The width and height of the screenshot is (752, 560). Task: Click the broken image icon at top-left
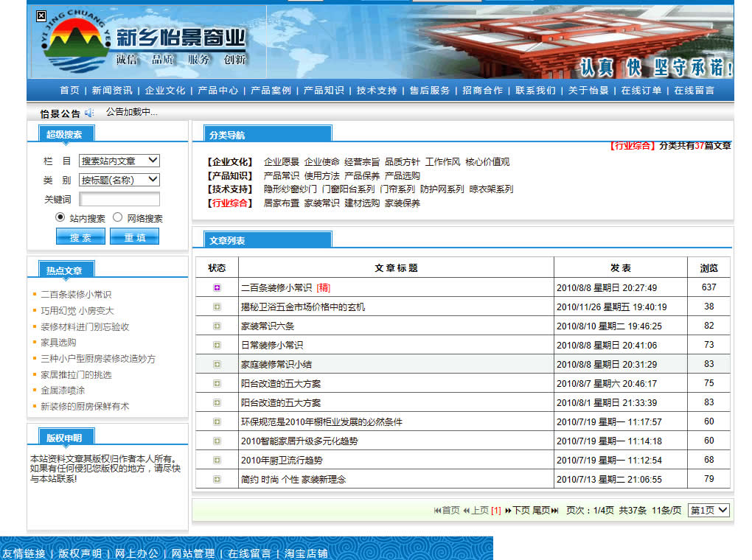(41, 15)
